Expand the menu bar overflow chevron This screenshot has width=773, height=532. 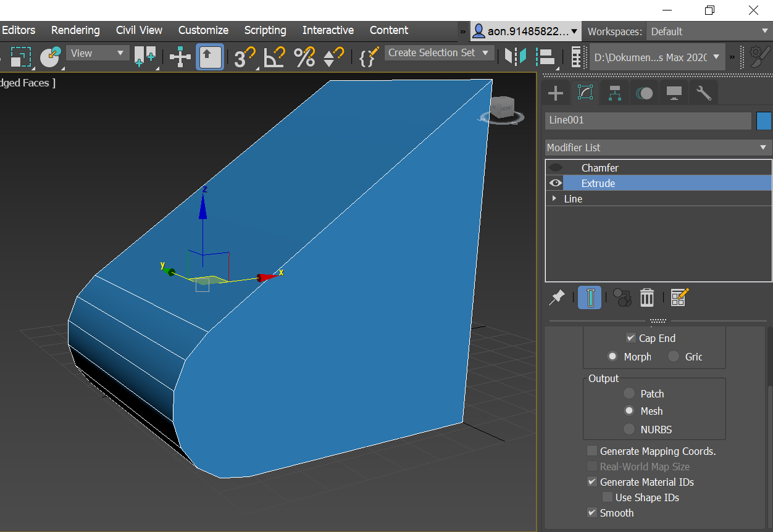[463, 31]
